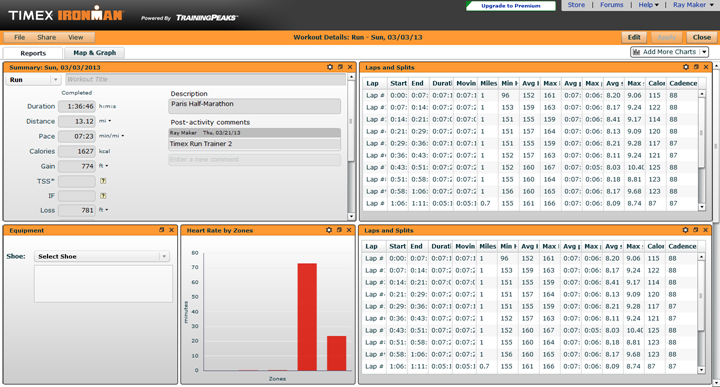Screen dimensions: 720x387
Task: Open settings gear of top Laps and Splits panel
Action: [686, 67]
